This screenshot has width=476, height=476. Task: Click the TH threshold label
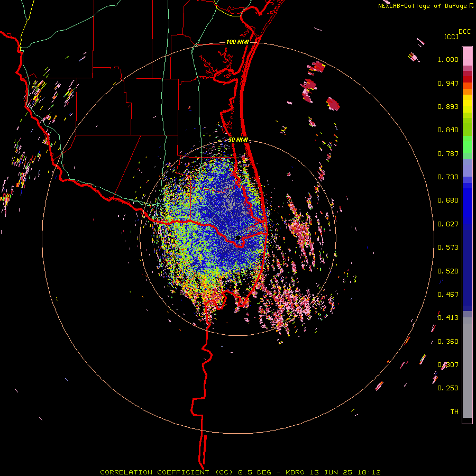click(x=454, y=412)
